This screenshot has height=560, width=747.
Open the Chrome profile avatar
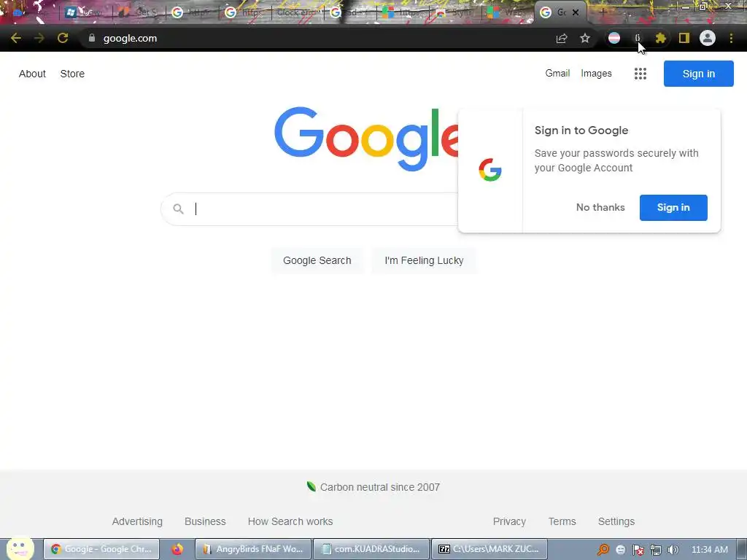(x=708, y=38)
